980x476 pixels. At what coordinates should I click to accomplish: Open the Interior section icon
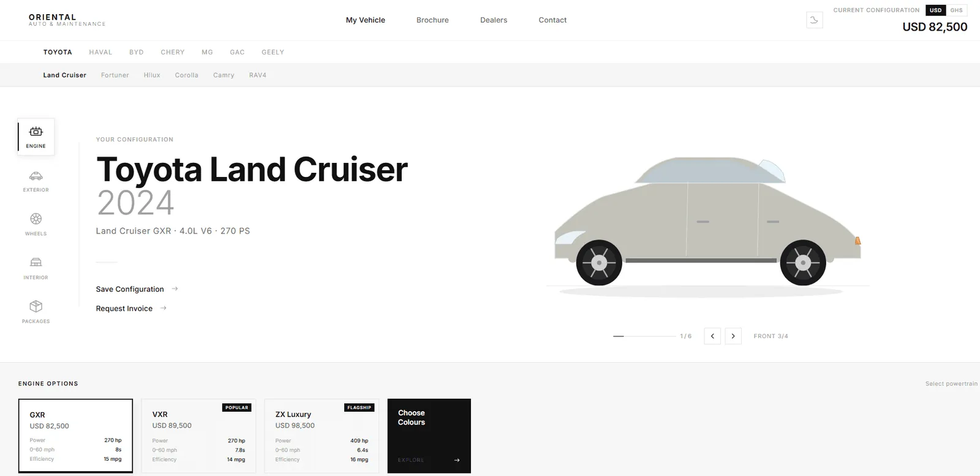[x=36, y=268]
